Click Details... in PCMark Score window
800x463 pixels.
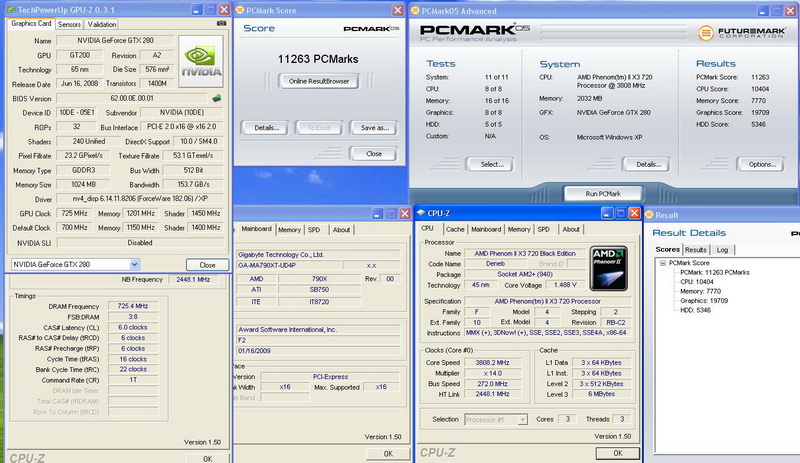[x=264, y=128]
